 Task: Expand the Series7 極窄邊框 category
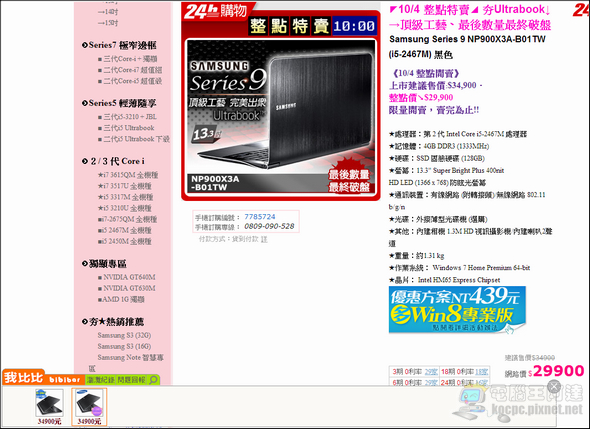[x=119, y=45]
